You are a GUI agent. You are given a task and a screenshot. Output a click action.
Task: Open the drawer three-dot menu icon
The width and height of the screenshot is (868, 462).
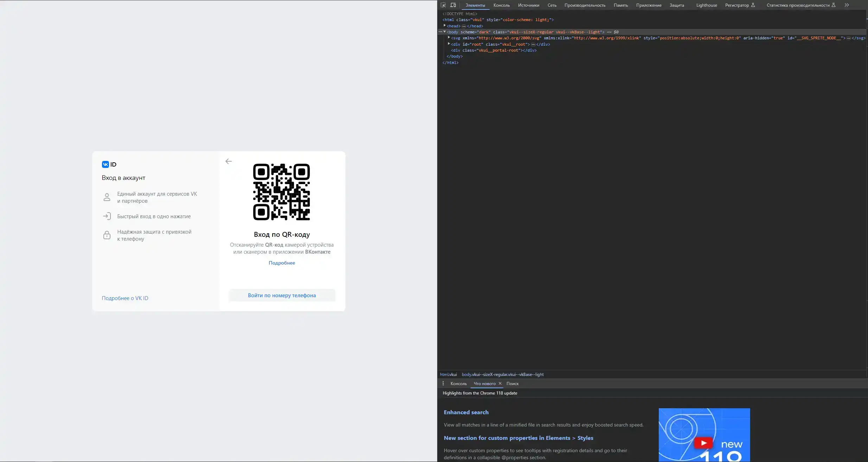(443, 384)
